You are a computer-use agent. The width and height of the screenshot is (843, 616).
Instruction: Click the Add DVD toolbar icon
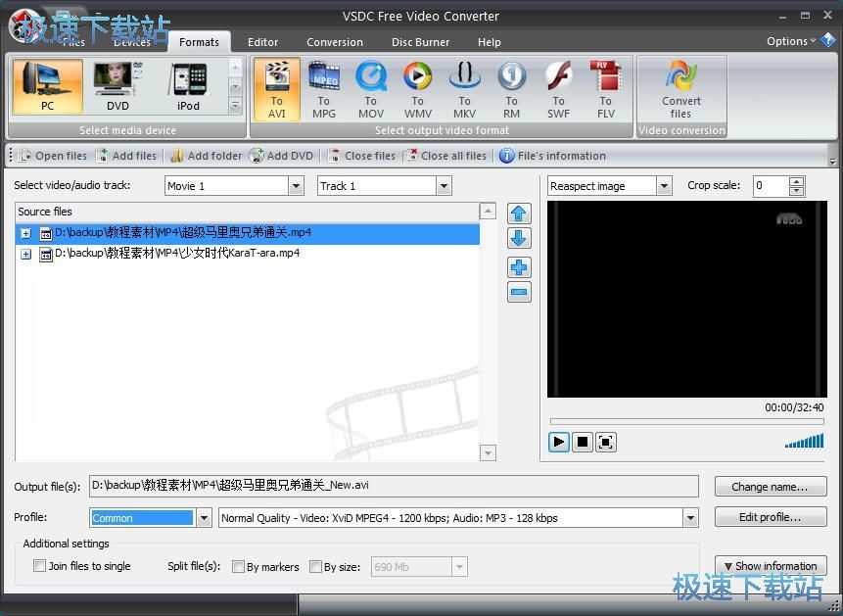(282, 155)
